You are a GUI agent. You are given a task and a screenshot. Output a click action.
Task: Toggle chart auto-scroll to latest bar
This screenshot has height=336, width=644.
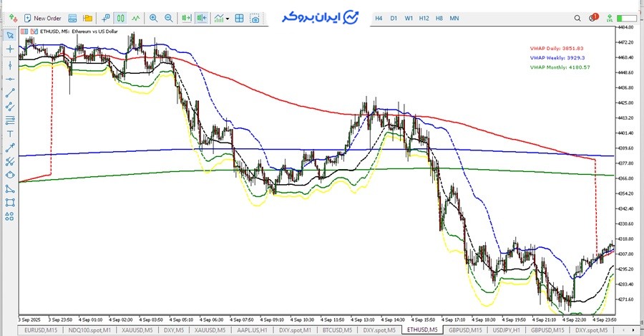tap(187, 18)
